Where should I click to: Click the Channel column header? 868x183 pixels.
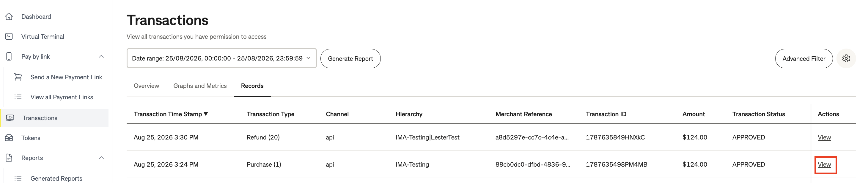pos(337,114)
